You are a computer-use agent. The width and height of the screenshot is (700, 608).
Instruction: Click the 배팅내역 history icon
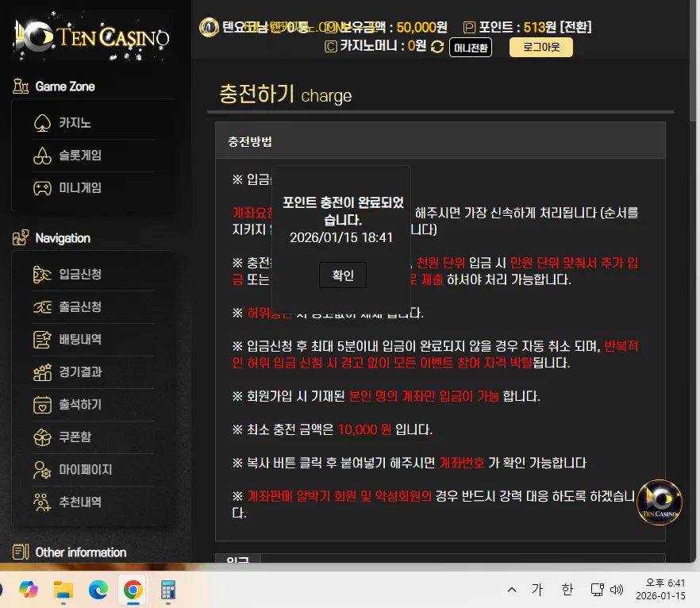pyautogui.click(x=42, y=339)
